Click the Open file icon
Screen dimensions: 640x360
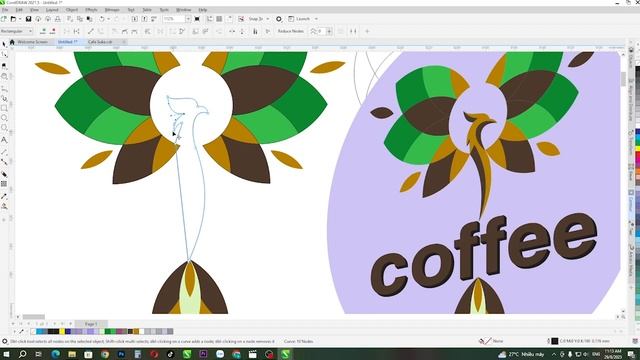[13, 19]
